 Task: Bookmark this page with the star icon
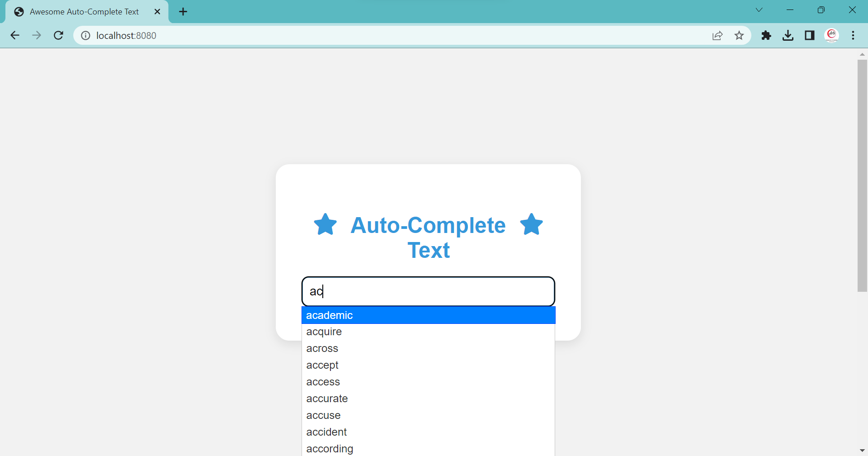739,35
